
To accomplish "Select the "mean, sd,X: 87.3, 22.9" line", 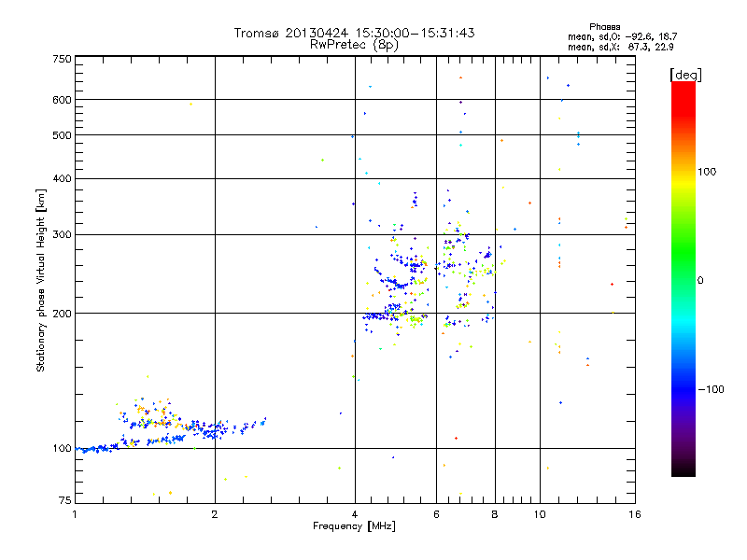I will 620,47.
